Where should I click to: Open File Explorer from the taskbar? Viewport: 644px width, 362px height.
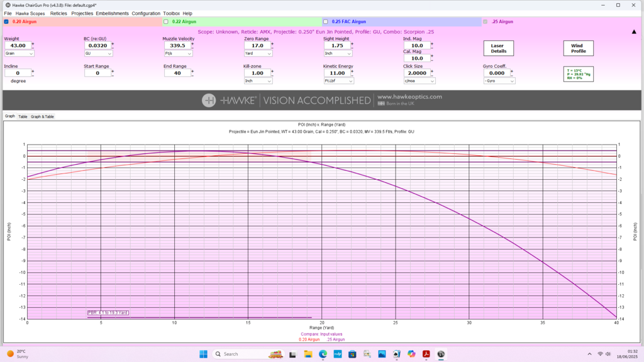(308, 354)
